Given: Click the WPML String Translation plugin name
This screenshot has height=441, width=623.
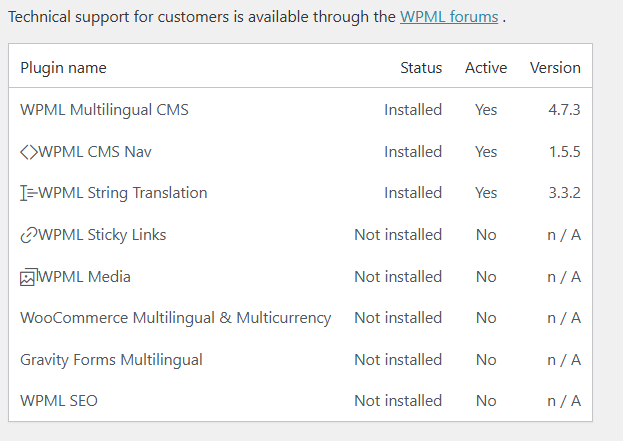Looking at the screenshot, I should (x=123, y=193).
